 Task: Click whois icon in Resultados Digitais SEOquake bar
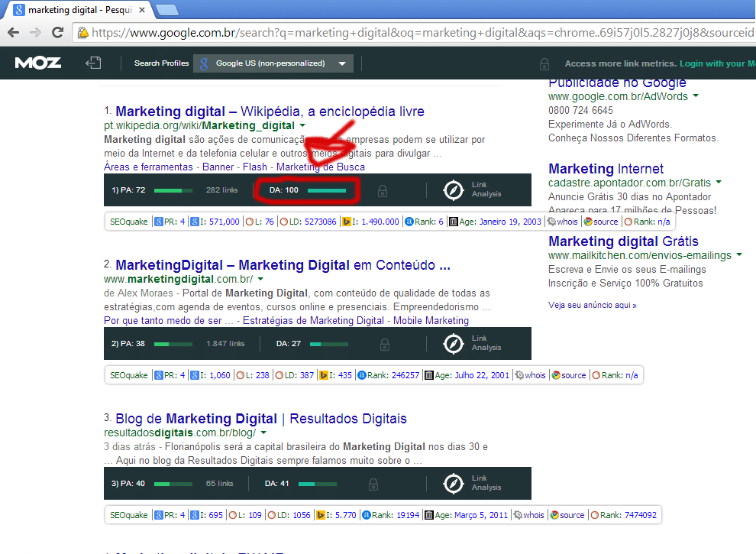point(518,515)
